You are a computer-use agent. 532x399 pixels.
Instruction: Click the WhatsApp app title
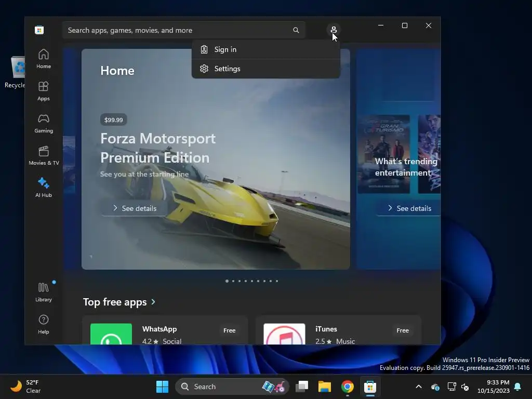click(x=159, y=329)
